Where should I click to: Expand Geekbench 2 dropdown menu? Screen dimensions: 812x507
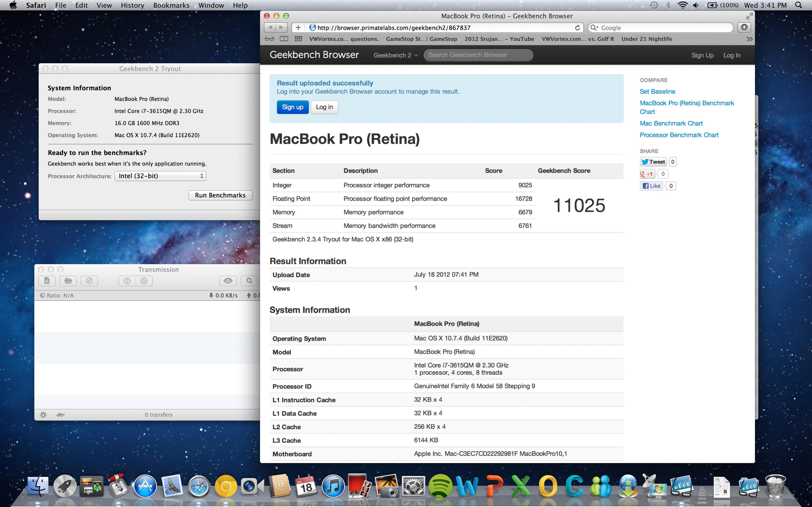(x=395, y=55)
